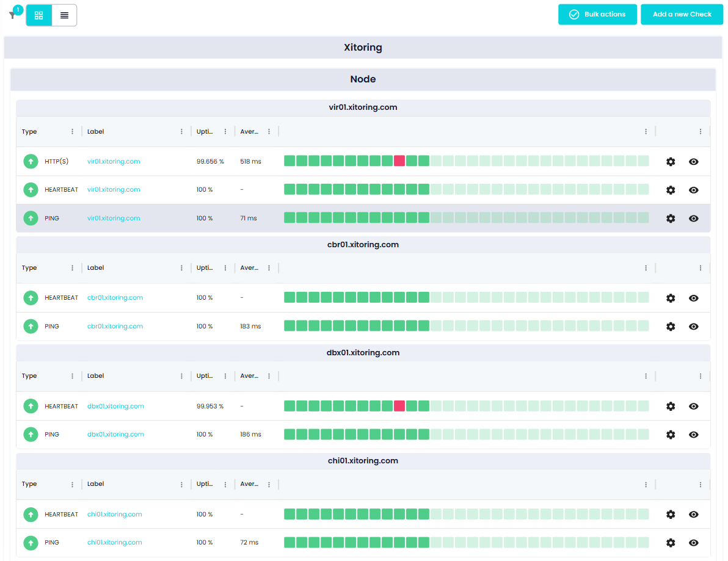Screen dimensions: 728x561
Task: Click up-status arrow icon for chi01 PING
Action: (31, 543)
